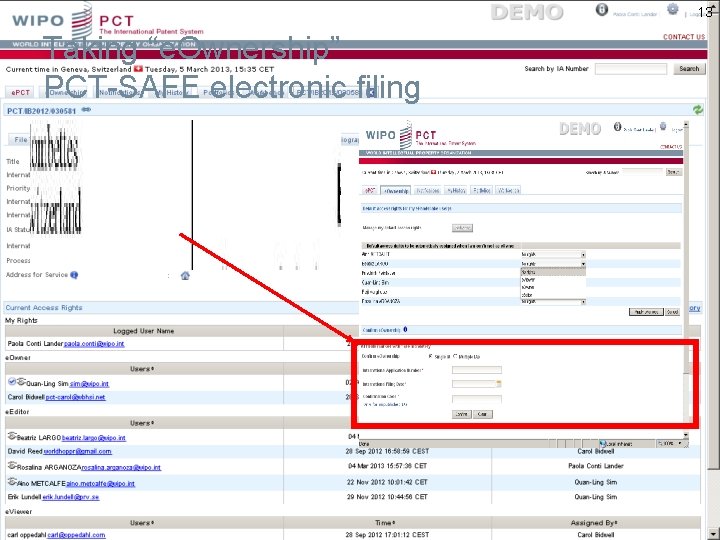Click main Search button by IA Number
Viewport: 720px width, 540px height.
tap(689, 69)
